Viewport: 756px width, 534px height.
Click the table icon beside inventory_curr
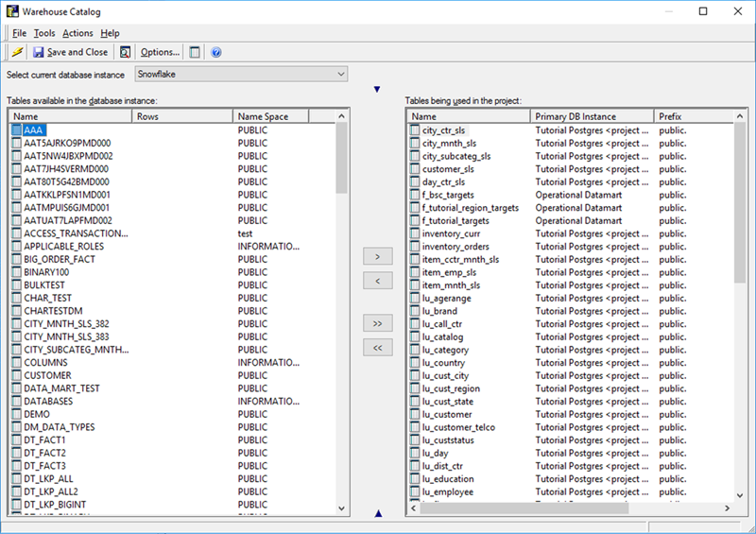pyautogui.click(x=415, y=233)
